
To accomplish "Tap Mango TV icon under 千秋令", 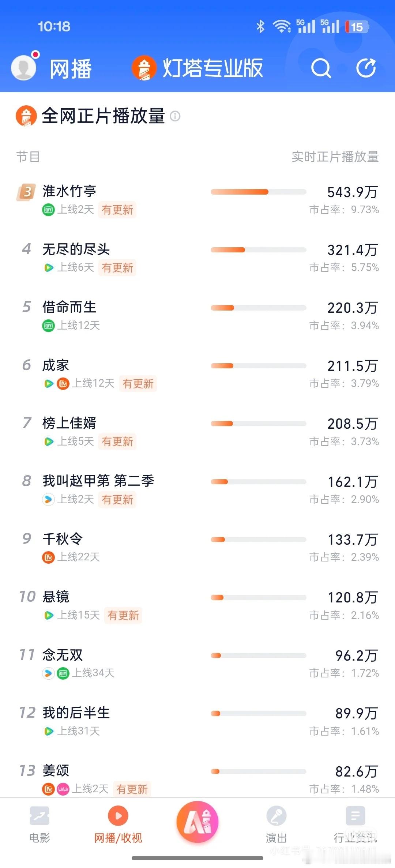I will coord(48,557).
